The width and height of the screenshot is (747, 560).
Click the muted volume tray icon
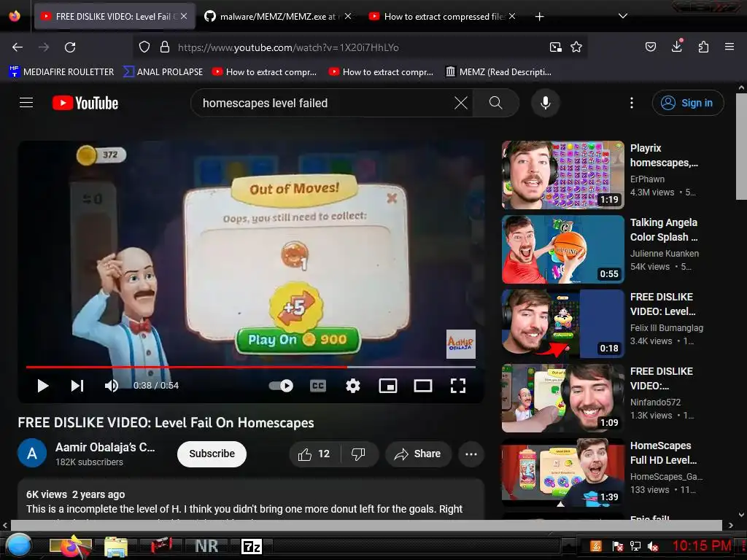[x=653, y=546]
